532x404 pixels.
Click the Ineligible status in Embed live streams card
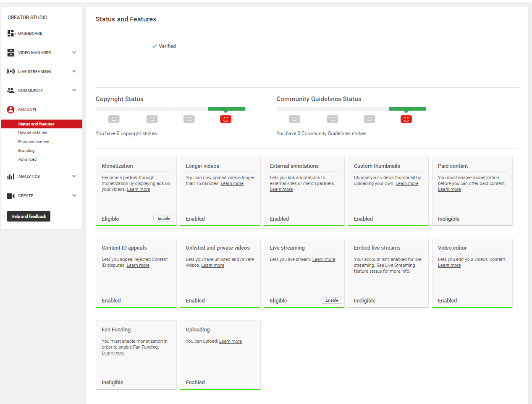click(365, 301)
